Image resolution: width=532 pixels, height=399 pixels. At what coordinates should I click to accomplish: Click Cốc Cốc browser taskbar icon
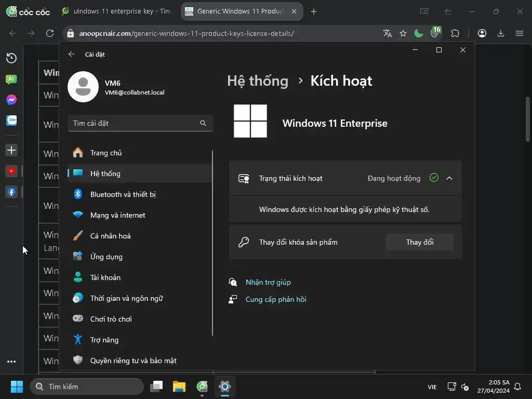(x=202, y=387)
